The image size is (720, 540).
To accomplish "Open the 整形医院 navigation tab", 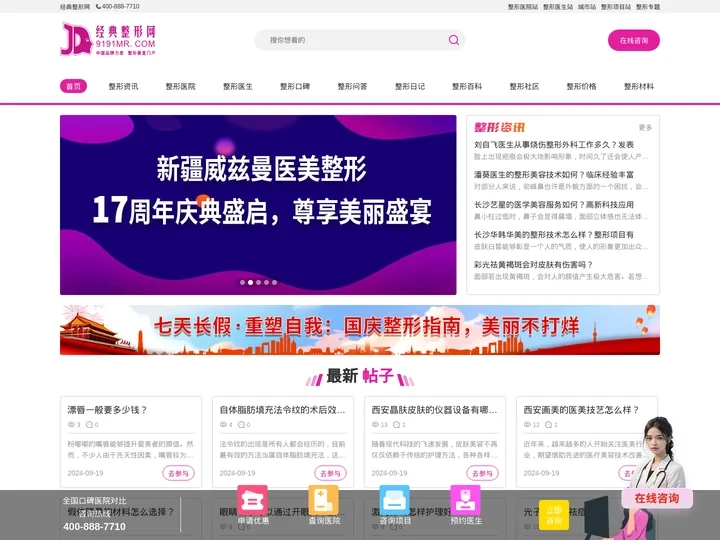I will pos(180,86).
